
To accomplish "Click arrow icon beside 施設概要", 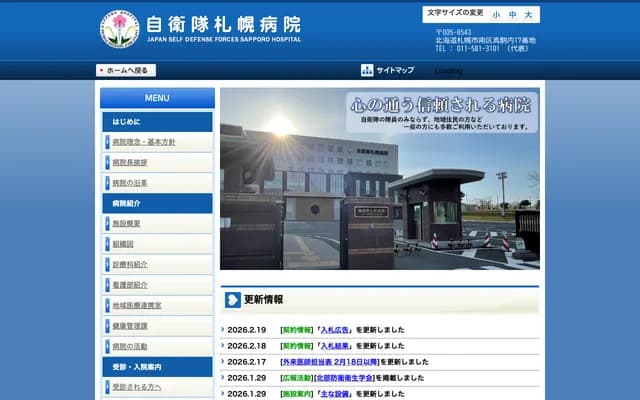I will tap(107, 223).
